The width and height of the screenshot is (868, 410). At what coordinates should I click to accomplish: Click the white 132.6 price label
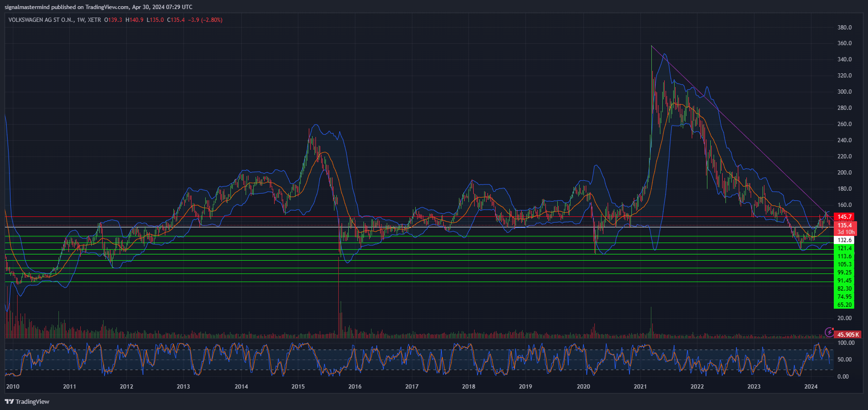point(844,240)
